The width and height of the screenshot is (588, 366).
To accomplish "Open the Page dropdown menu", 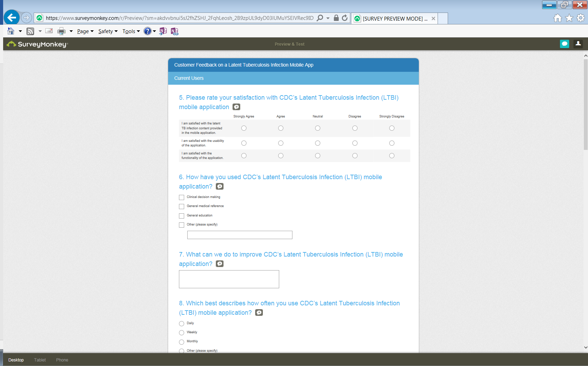I will pyautogui.click(x=85, y=31).
